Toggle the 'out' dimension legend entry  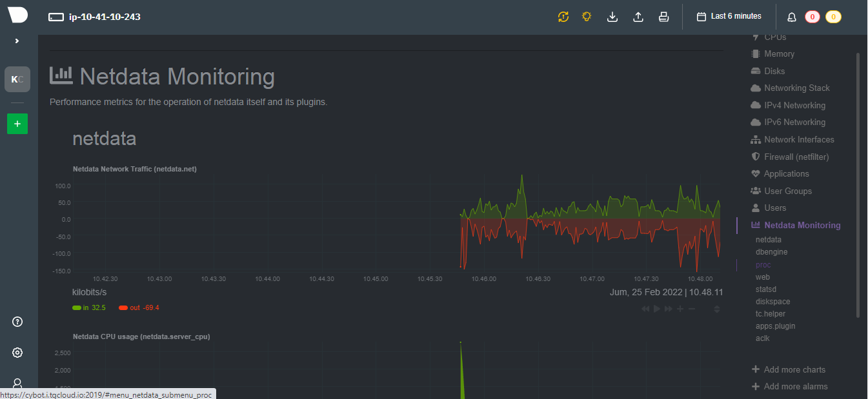tap(139, 307)
